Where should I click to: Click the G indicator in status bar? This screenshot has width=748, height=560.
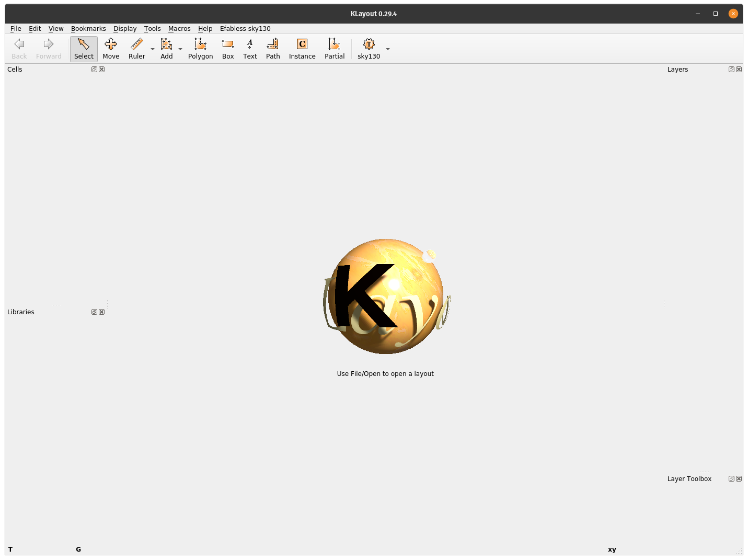click(78, 549)
